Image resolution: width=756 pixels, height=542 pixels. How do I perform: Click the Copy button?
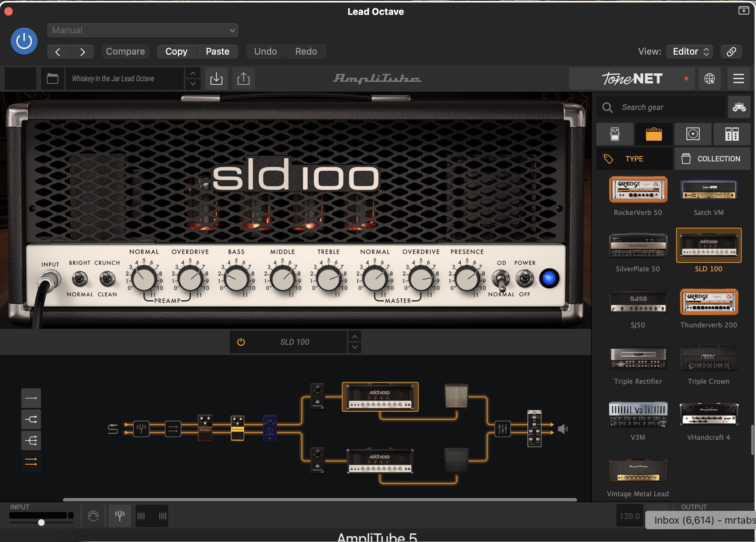click(176, 51)
